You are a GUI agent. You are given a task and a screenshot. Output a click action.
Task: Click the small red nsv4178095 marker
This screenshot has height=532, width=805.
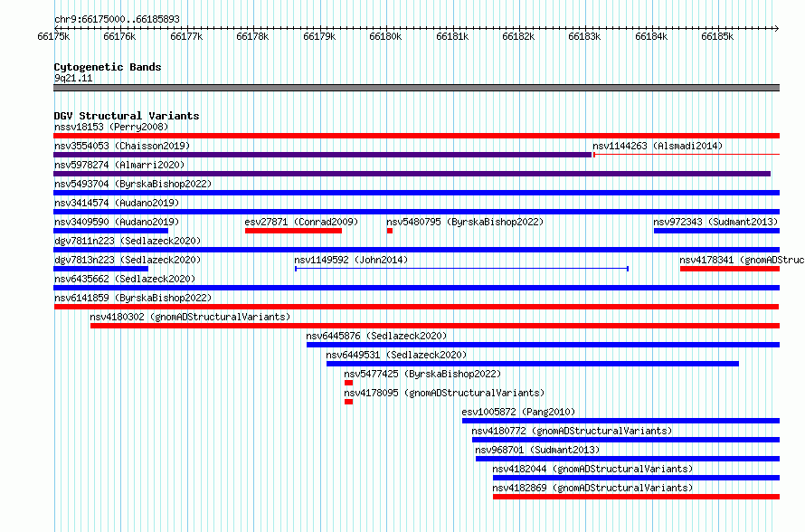(x=348, y=402)
